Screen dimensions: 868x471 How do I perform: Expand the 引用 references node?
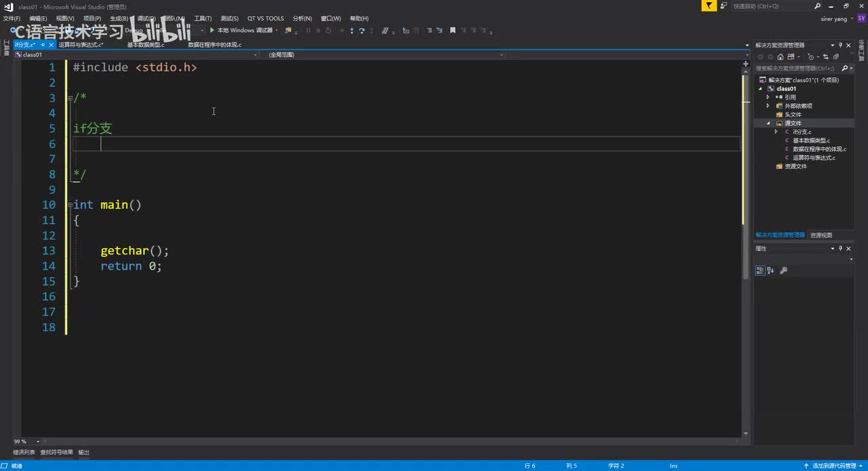(768, 97)
